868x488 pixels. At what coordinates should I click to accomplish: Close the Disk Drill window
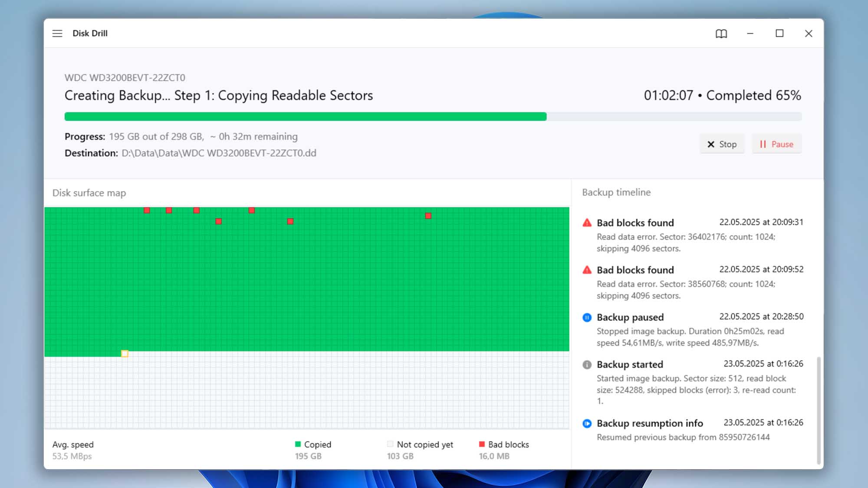(x=809, y=33)
